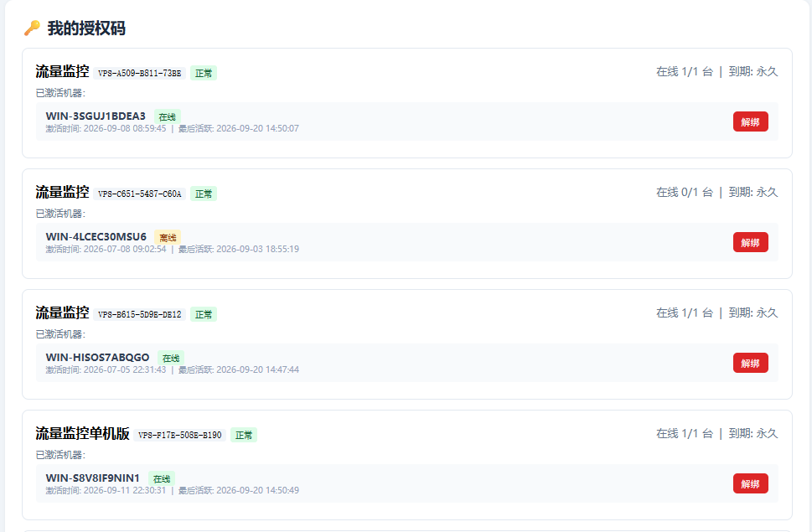The image size is (812, 532).
Task: Unbind machine WIN-4LCEC30MSU6 with 解绑
Action: tap(750, 242)
